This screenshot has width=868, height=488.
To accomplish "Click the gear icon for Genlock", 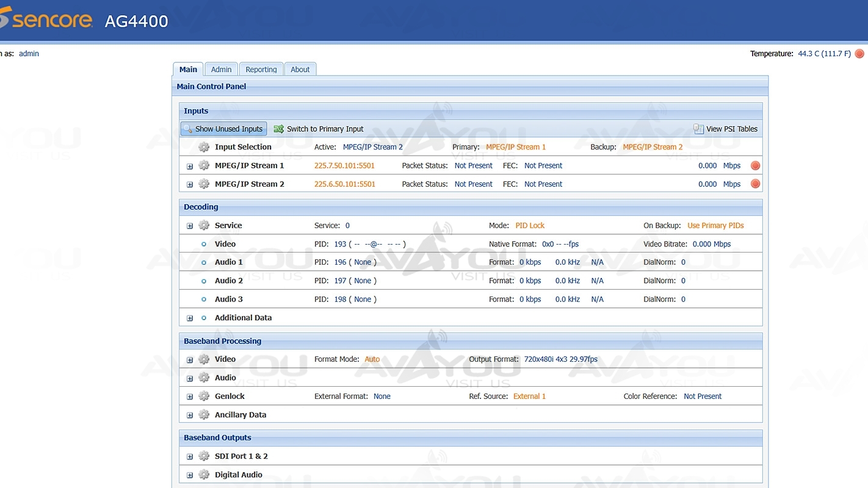I will point(204,396).
